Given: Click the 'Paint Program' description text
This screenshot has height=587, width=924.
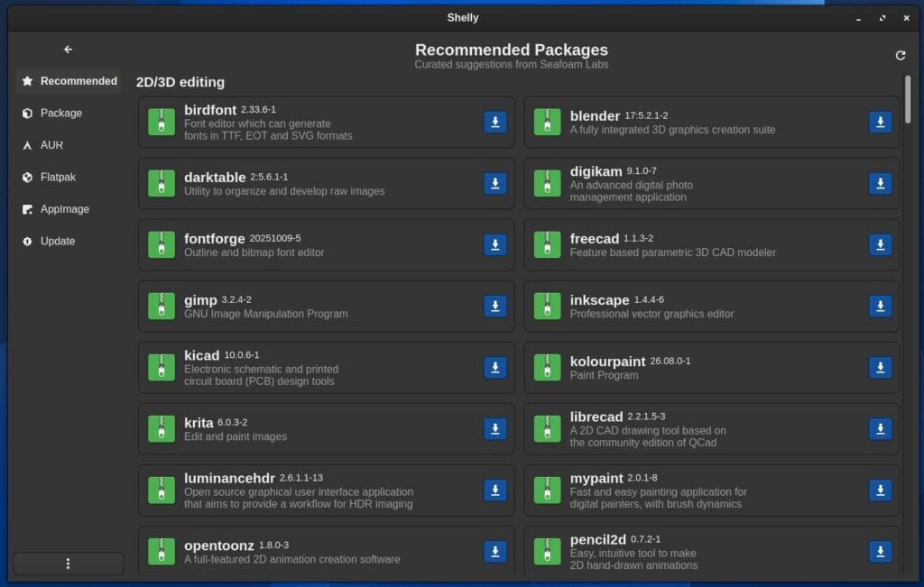Looking at the screenshot, I should [x=604, y=375].
